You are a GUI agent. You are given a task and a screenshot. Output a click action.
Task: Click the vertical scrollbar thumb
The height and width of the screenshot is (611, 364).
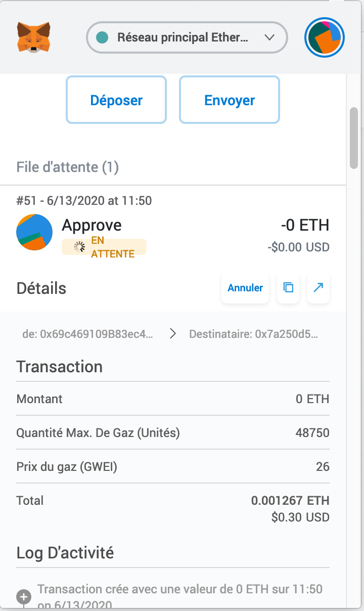pos(354,138)
